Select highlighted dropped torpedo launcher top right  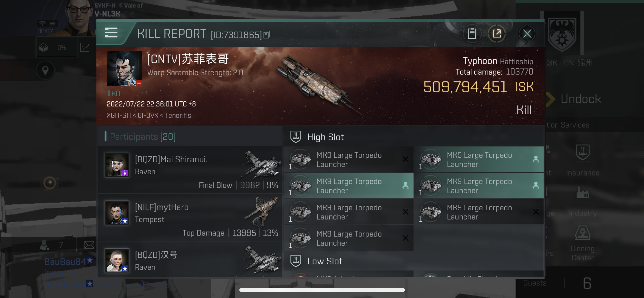(x=479, y=159)
